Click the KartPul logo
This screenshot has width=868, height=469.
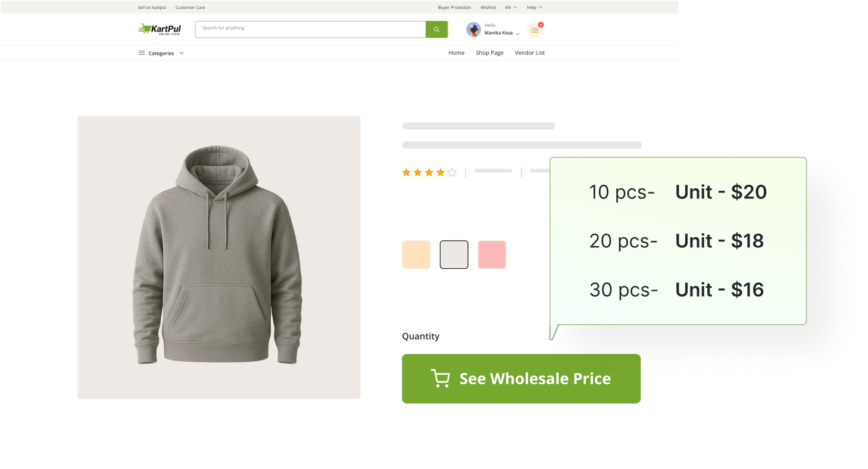pos(160,29)
